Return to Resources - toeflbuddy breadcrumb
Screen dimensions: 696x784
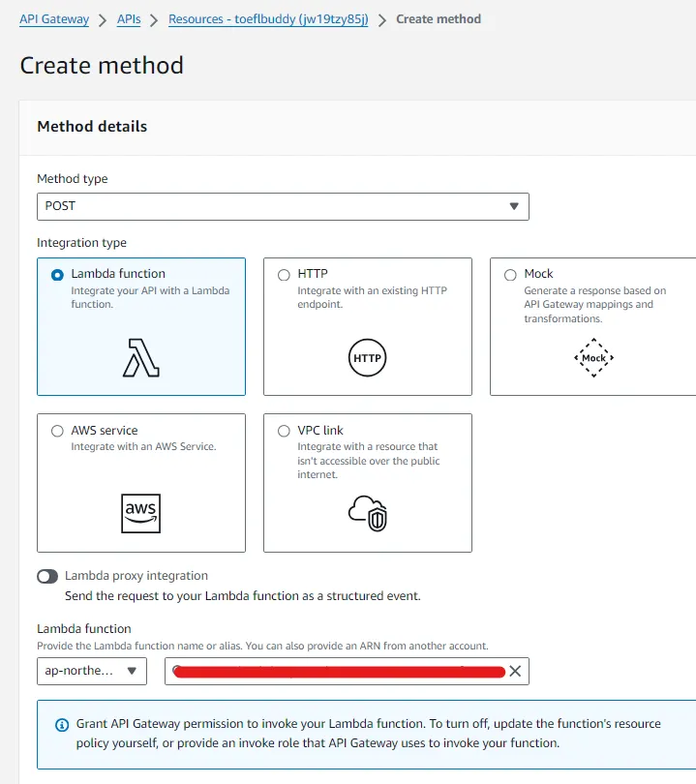(268, 19)
